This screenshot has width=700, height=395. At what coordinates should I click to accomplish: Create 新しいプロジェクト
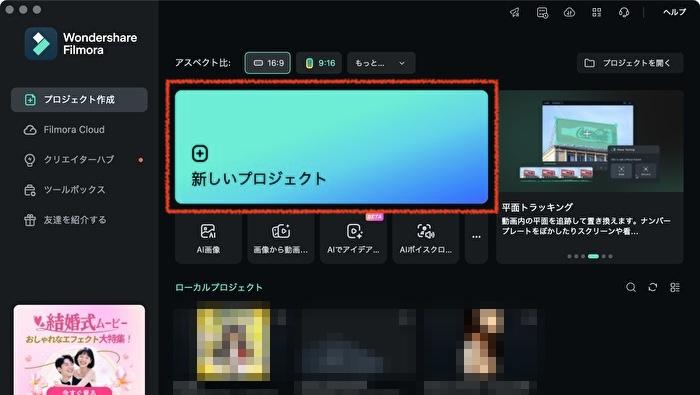point(331,147)
